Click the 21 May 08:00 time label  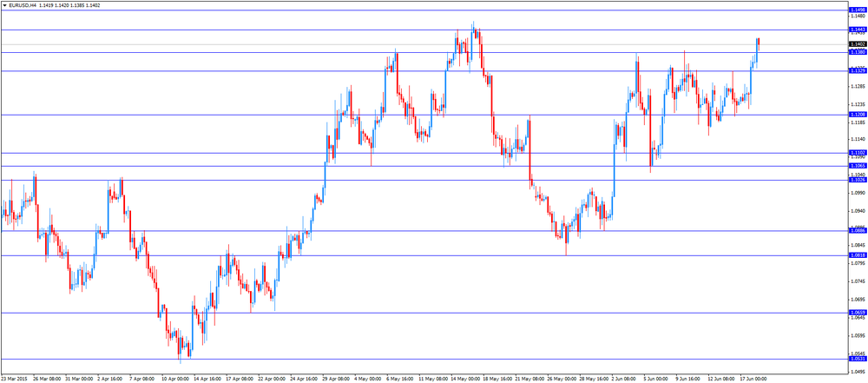pyautogui.click(x=529, y=380)
